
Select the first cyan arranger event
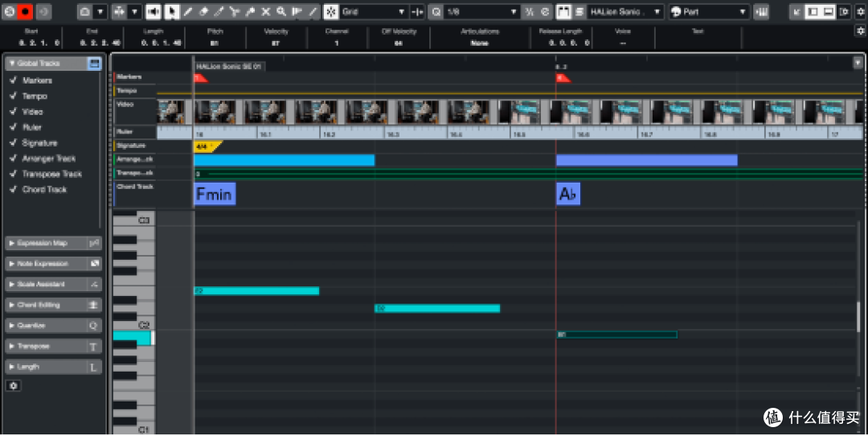284,160
